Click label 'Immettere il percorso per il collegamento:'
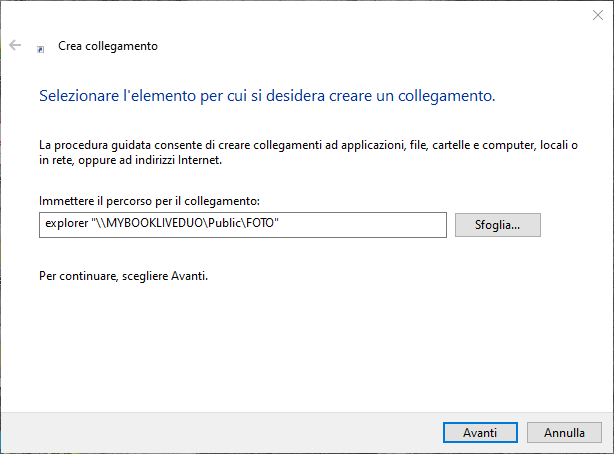This screenshot has height=454, width=614. (149, 201)
